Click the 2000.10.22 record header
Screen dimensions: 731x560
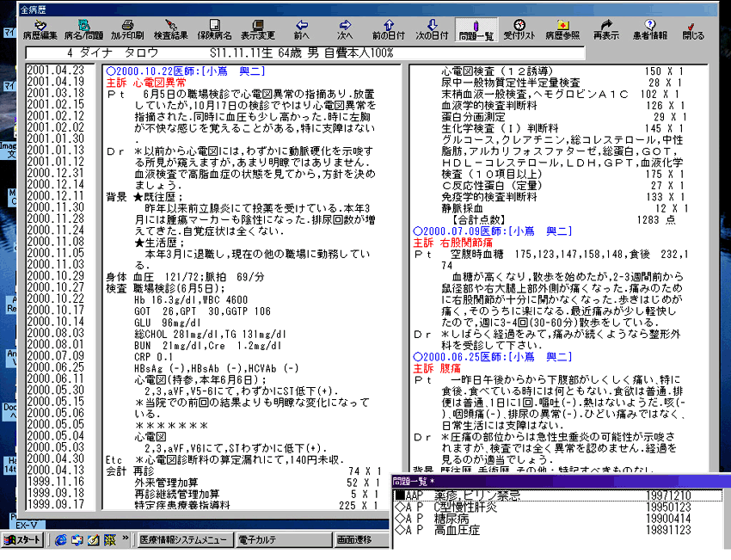(186, 71)
